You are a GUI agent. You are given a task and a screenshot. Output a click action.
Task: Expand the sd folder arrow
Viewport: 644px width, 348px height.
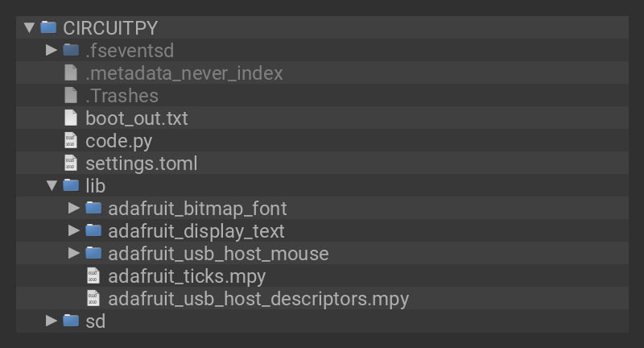pyautogui.click(x=52, y=321)
